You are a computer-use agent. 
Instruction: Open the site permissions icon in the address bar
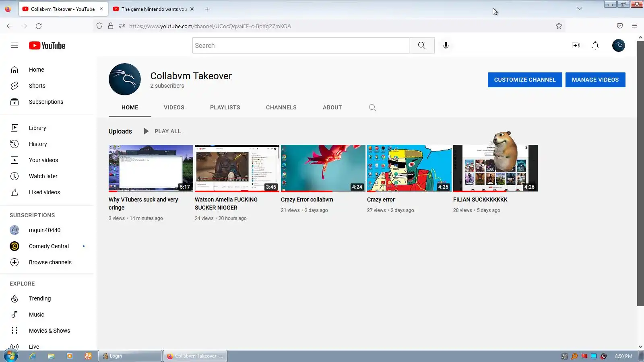coord(122,26)
